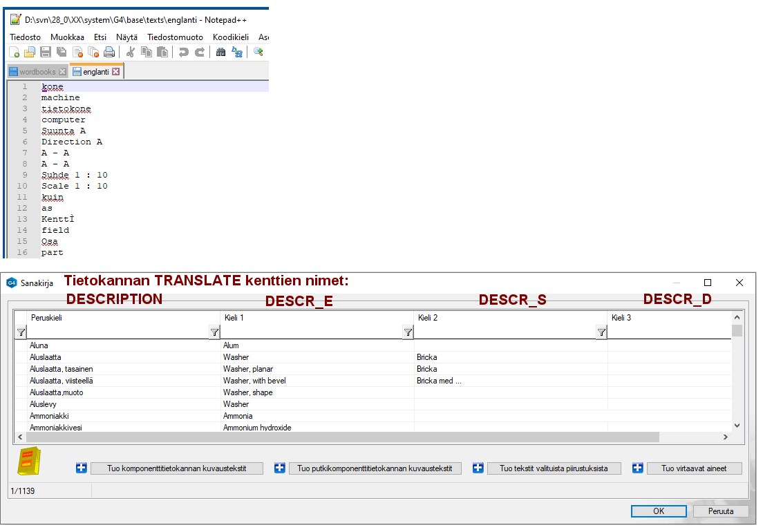
Task: Switch to the wordbooks tab
Action: point(37,72)
